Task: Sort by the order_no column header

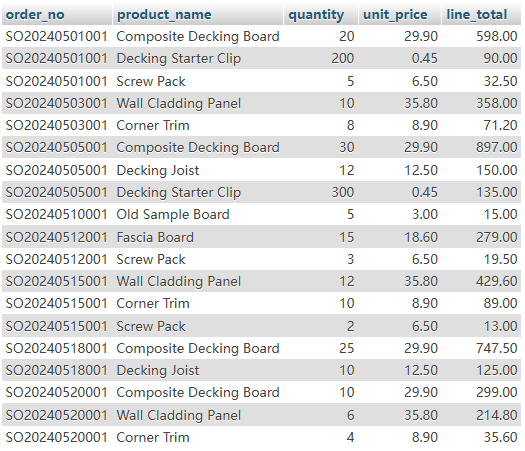Action: coord(35,15)
